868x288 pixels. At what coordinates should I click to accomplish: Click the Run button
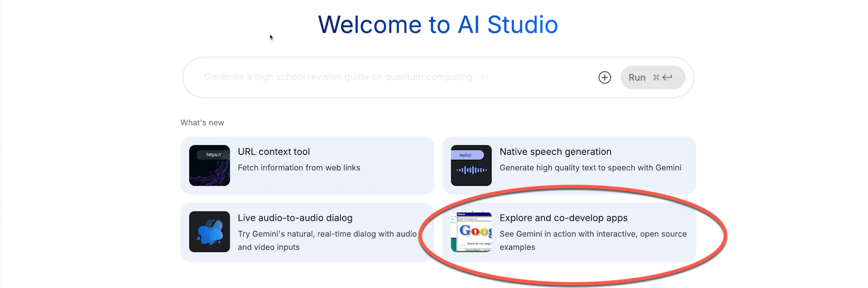tap(653, 77)
